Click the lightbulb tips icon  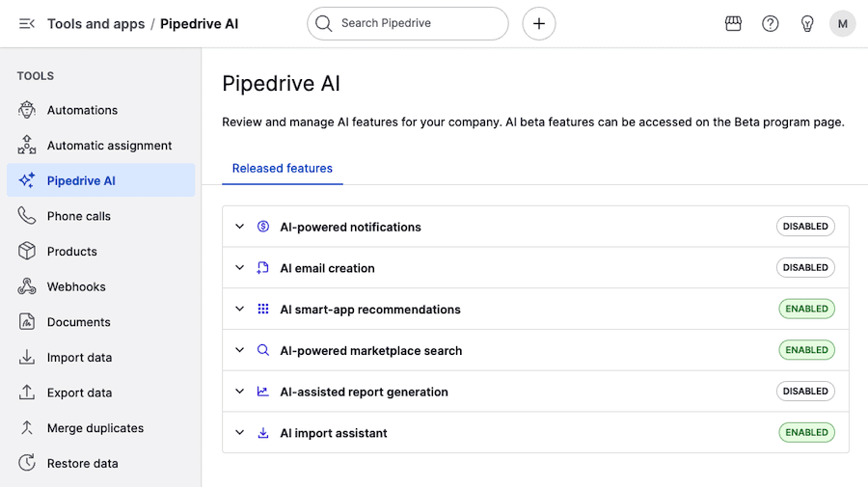point(807,24)
